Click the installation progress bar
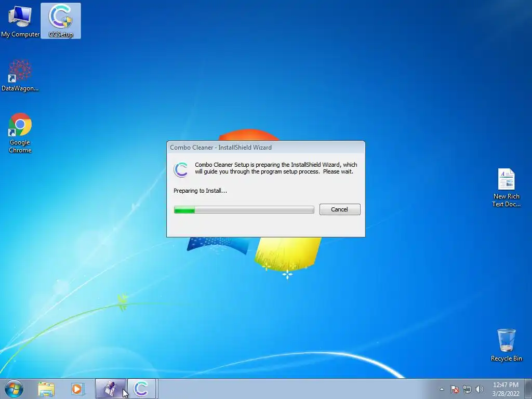The height and width of the screenshot is (399, 532). pos(244,210)
